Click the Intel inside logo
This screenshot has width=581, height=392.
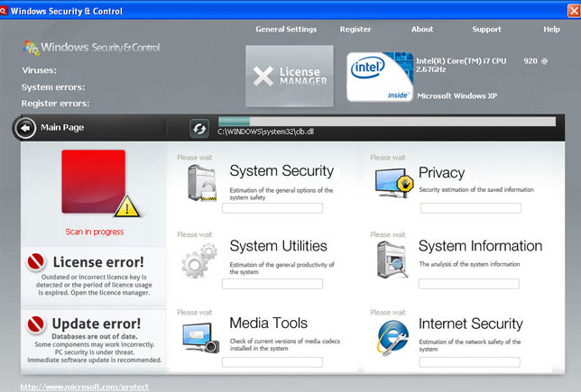pos(380,77)
